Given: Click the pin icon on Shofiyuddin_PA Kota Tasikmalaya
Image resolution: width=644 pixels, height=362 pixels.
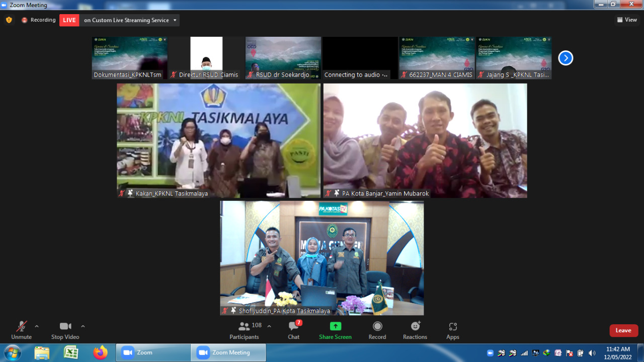Looking at the screenshot, I should click(x=233, y=311).
